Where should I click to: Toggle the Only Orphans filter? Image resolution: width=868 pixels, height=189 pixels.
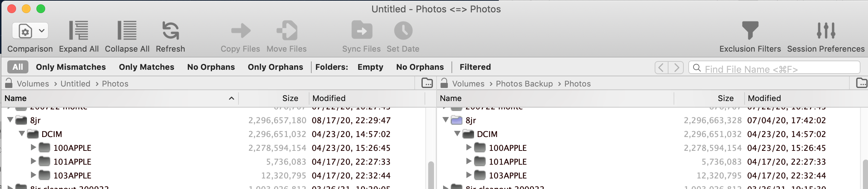tap(275, 67)
